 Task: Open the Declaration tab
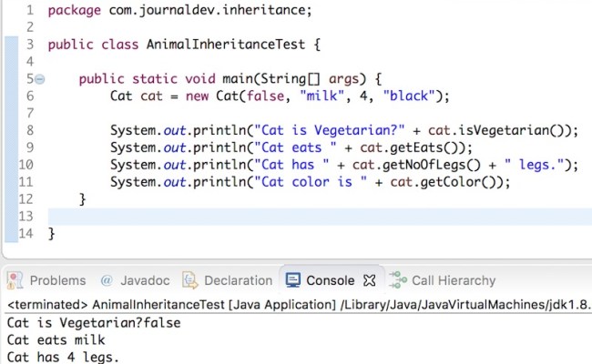pos(239,280)
